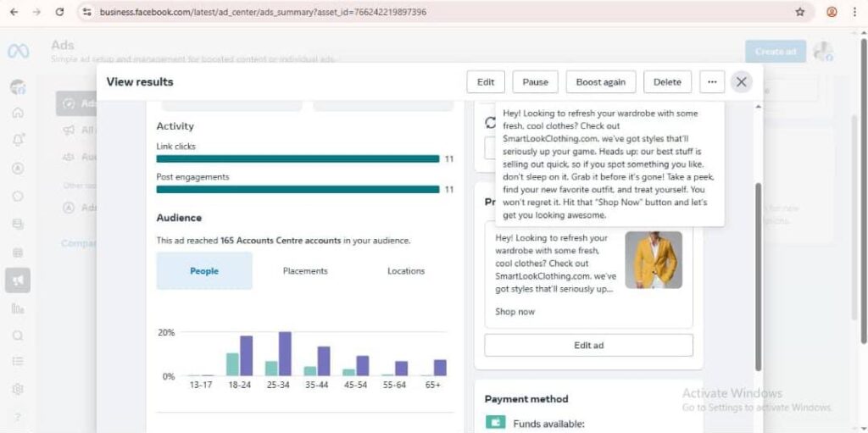Click the purple bar for 18-24
Screen dimensions: 868x433
247,356
